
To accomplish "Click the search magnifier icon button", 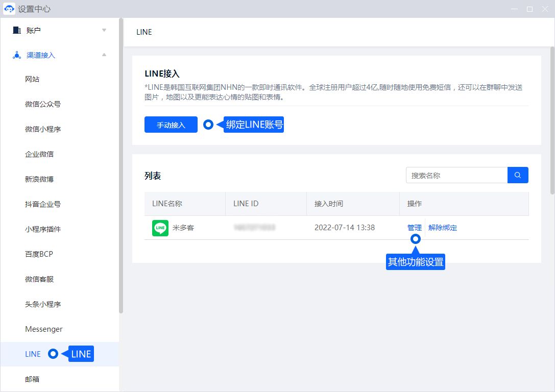I will pyautogui.click(x=518, y=175).
